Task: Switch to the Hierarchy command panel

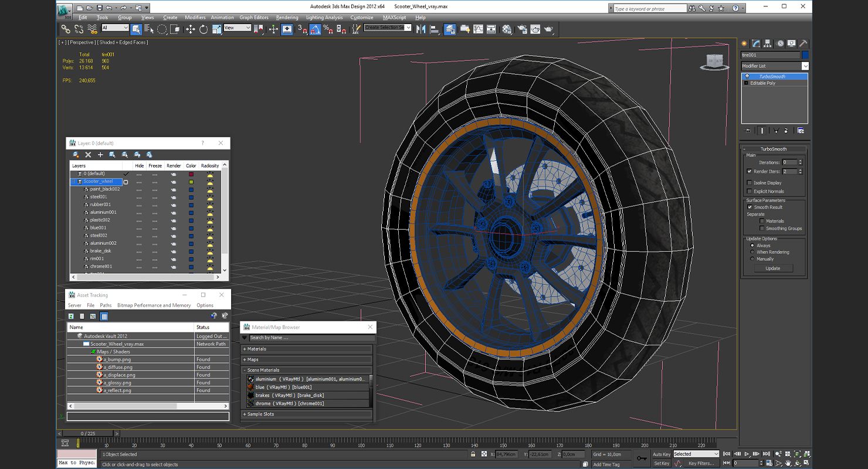Action: pyautogui.click(x=768, y=43)
